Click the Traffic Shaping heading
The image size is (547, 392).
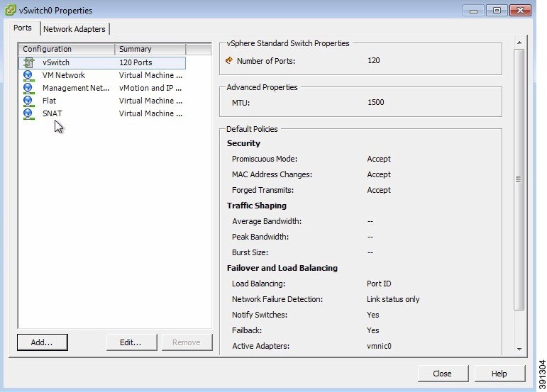(257, 206)
